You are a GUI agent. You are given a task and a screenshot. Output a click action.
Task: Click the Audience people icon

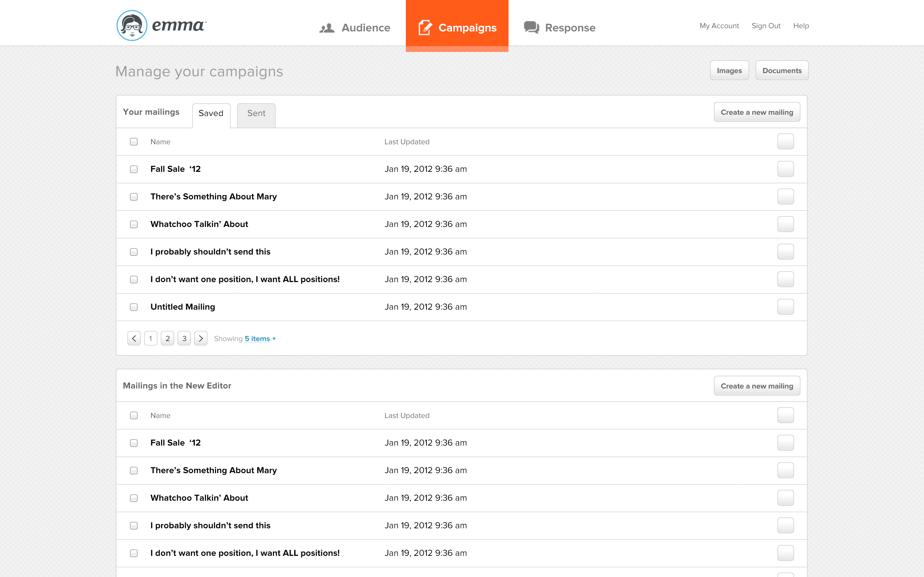pyautogui.click(x=327, y=28)
